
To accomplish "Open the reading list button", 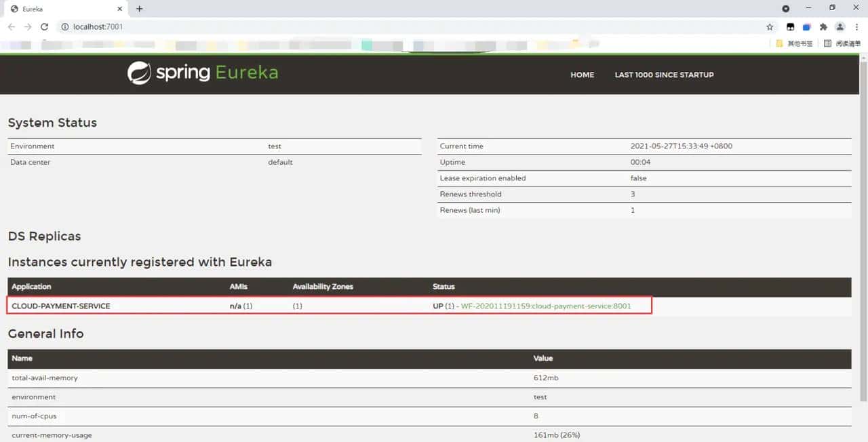I will click(842, 43).
